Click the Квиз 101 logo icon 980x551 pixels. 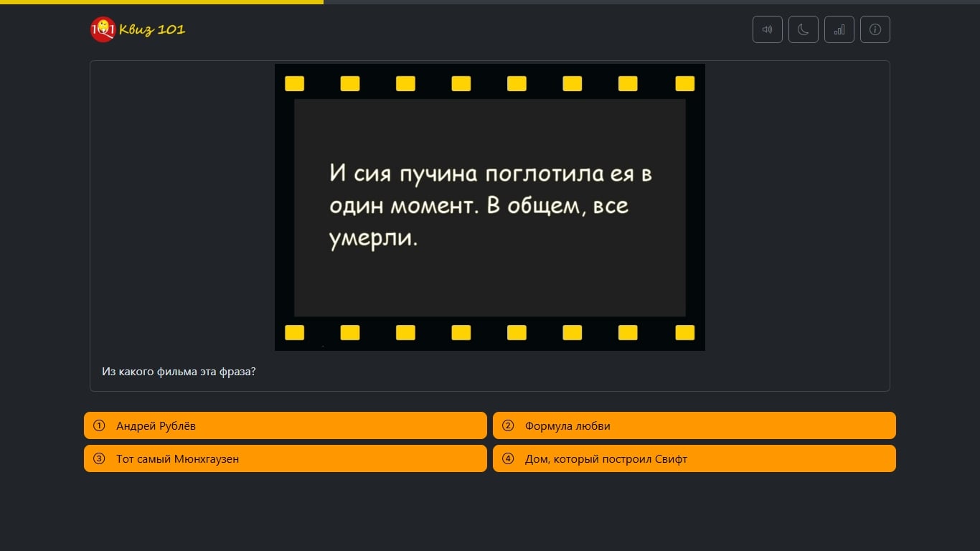pos(102,29)
